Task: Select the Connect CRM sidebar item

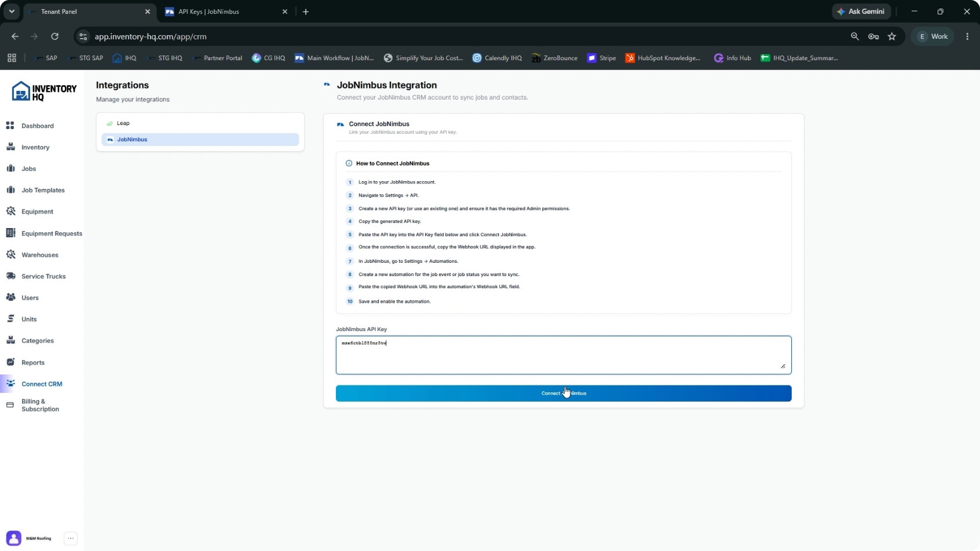Action: tap(42, 384)
